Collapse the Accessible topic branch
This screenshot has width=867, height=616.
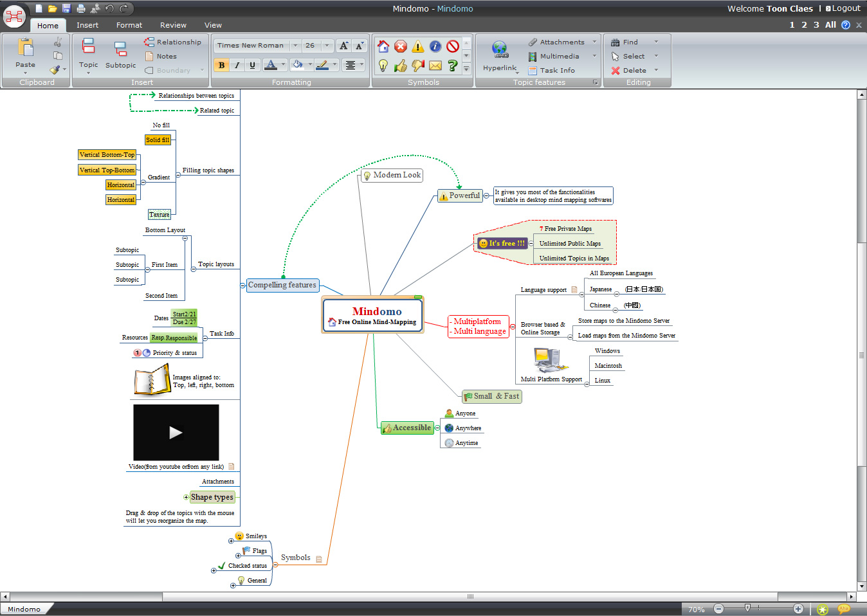tap(437, 428)
